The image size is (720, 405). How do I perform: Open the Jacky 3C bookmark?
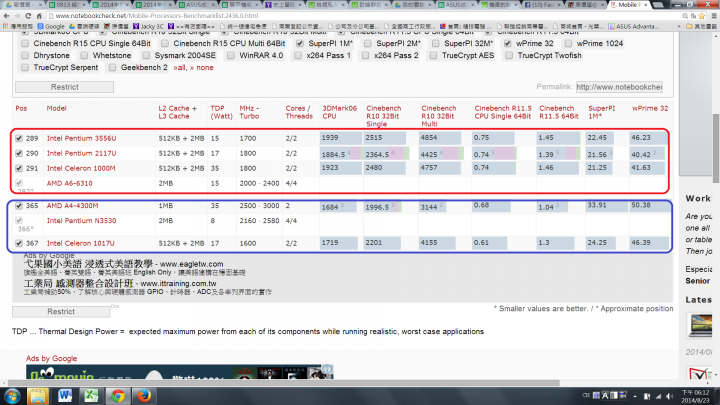148,27
